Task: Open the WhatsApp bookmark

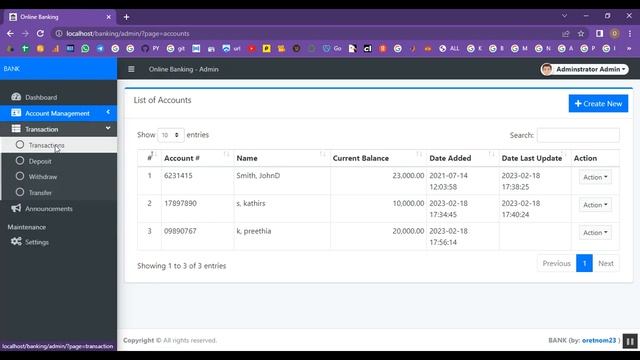Action: point(85,49)
